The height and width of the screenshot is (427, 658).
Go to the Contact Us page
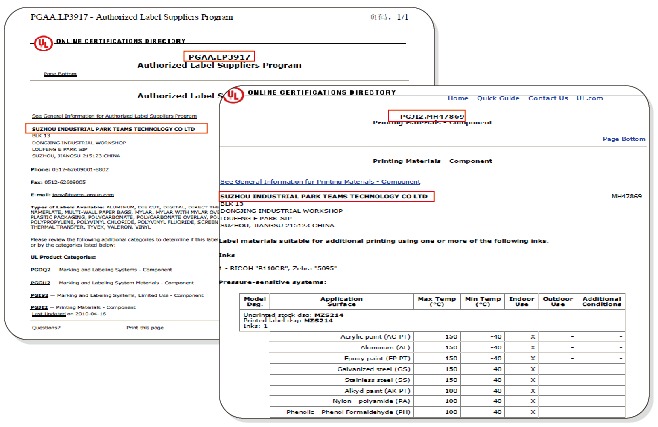coord(549,98)
